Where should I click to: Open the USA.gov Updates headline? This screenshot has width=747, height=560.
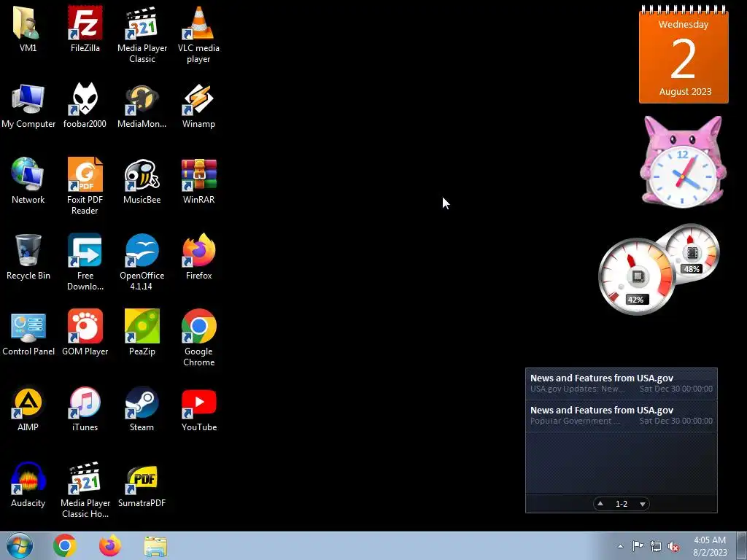pyautogui.click(x=622, y=384)
